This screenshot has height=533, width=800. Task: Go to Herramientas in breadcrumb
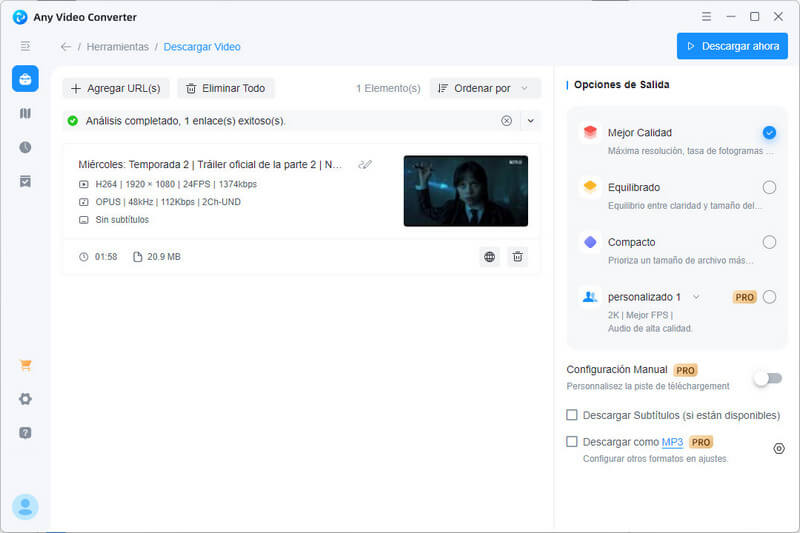point(117,47)
